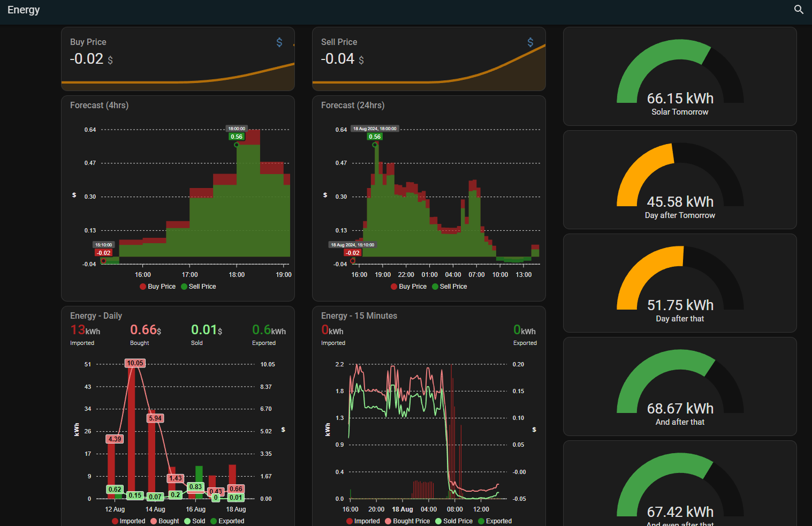Click the 13 kWh Imported daily value

click(x=85, y=330)
